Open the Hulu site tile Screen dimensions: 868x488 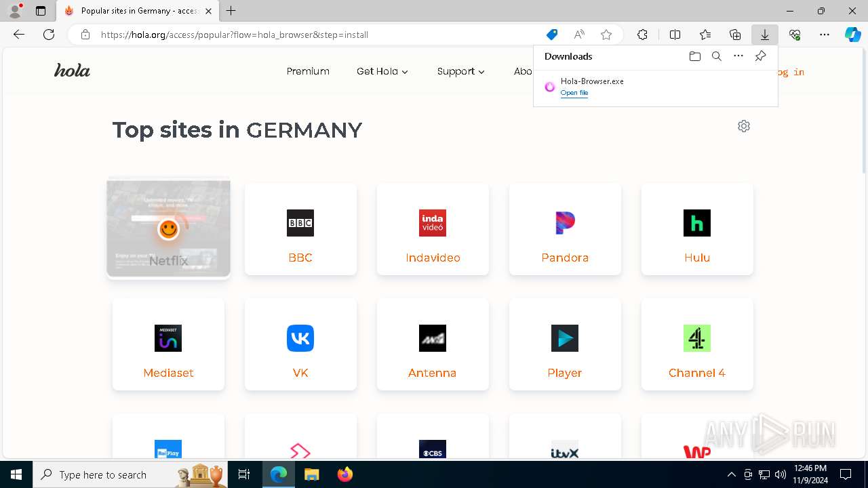pyautogui.click(x=697, y=229)
